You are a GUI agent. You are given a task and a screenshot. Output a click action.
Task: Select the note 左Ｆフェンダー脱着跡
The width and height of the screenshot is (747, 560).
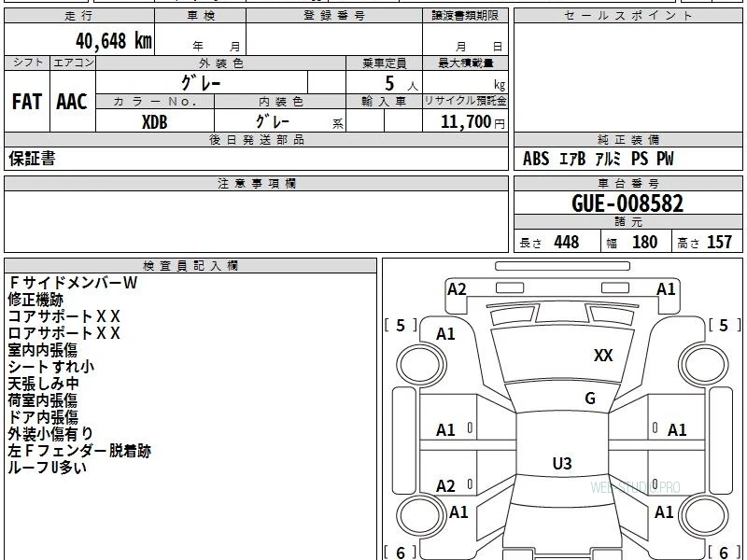pos(79,451)
